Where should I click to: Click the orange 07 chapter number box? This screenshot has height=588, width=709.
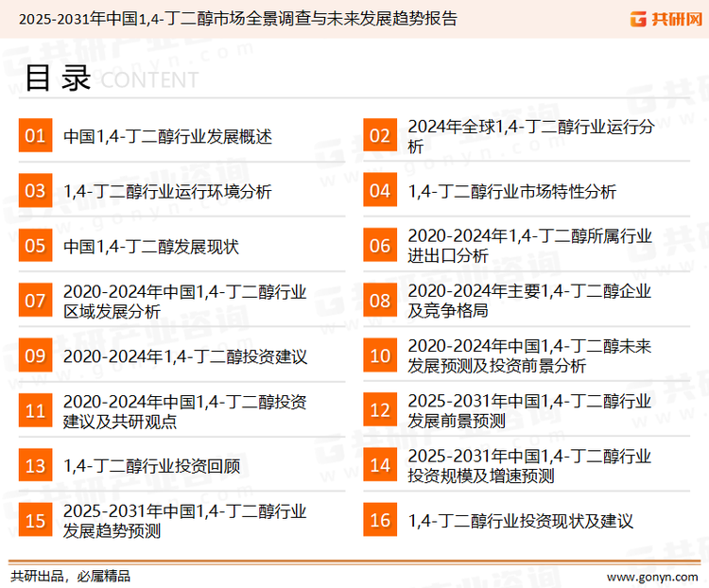tap(35, 301)
